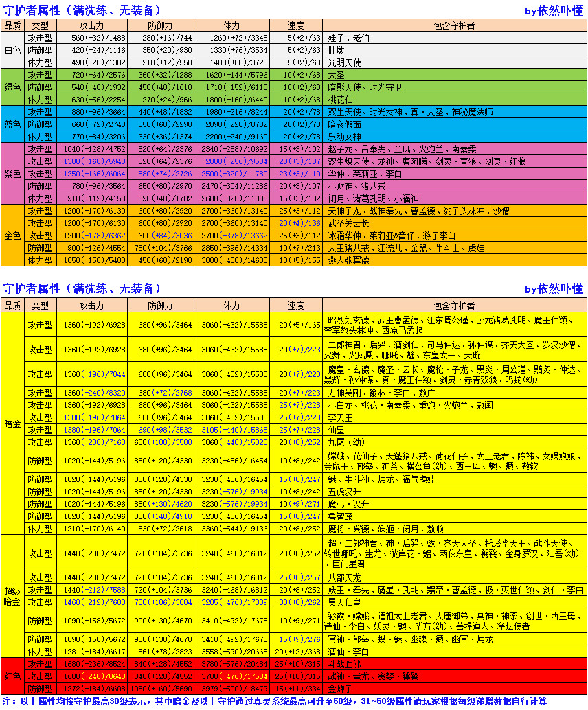Click the guardian cell 五虎汉升
Viewport: 588px width, 710px height.
point(454,491)
